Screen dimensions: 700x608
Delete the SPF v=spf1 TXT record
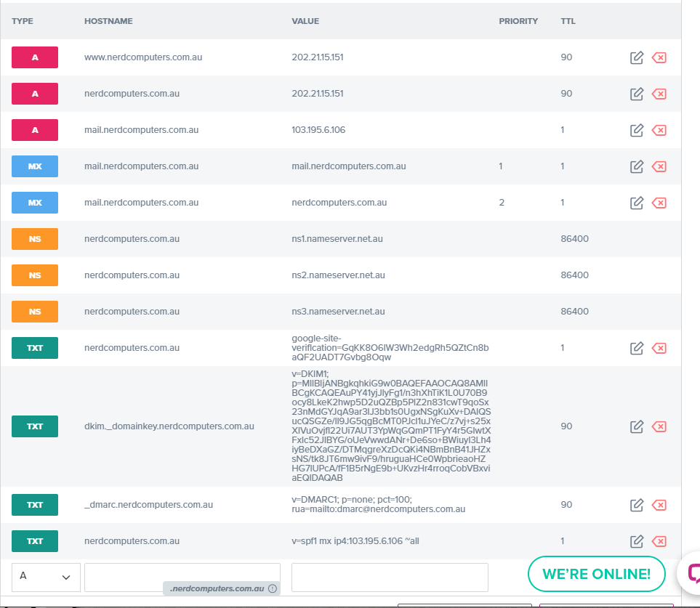[659, 541]
